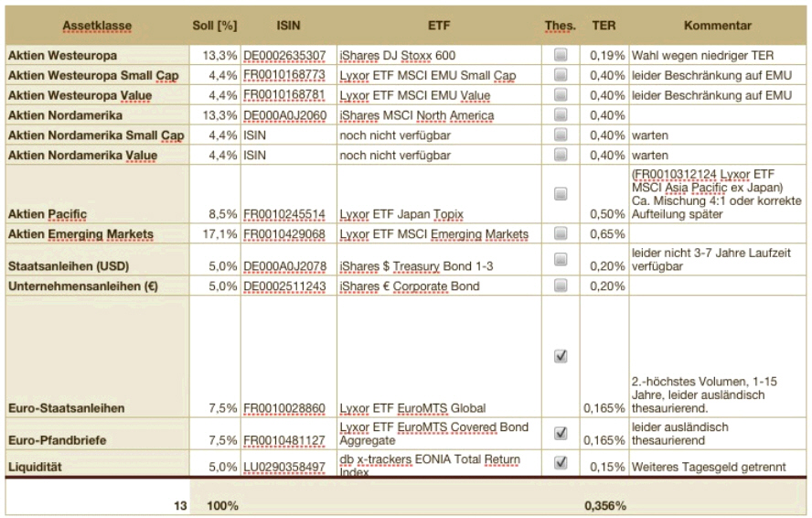
Task: Enable Thes. checkbox in Aktien Nordamerika row
Action: pos(561,114)
